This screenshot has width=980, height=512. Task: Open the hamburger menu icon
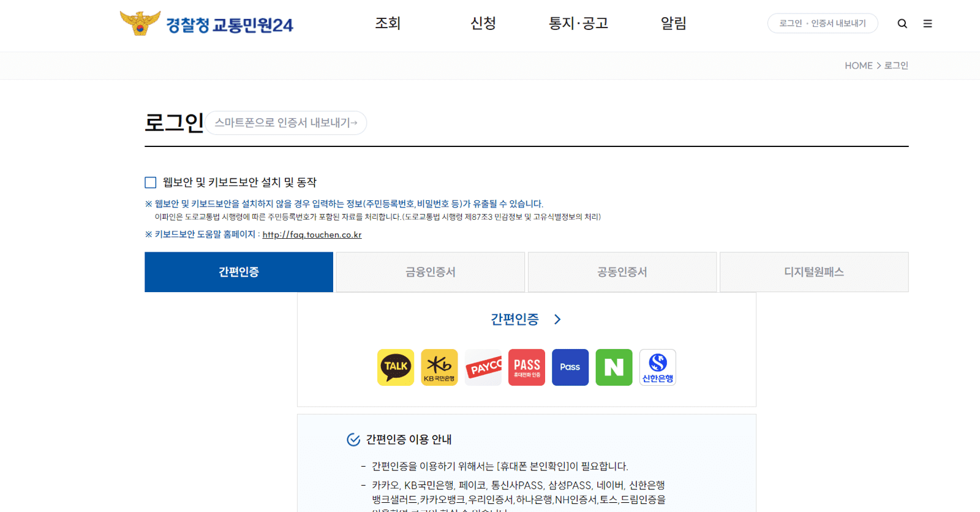(x=927, y=23)
